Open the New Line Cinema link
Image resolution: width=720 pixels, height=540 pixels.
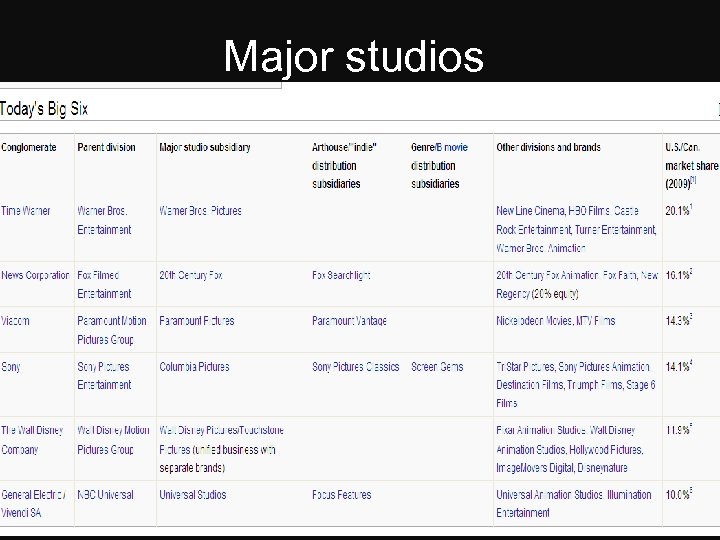pos(531,211)
